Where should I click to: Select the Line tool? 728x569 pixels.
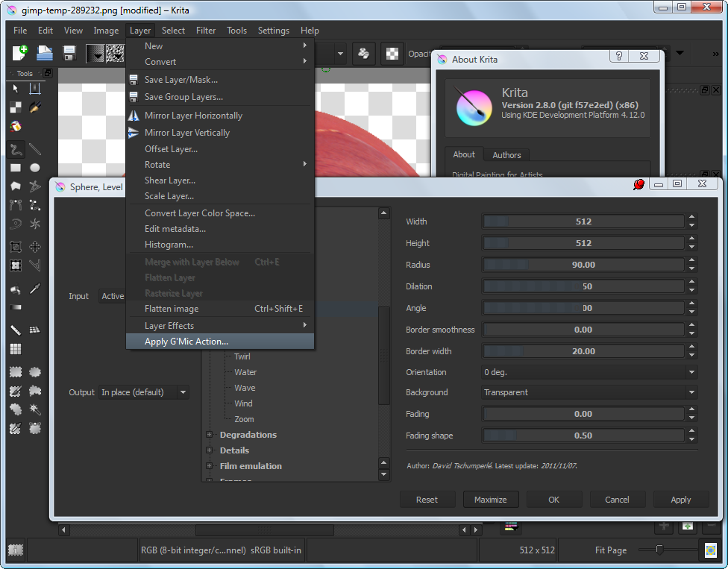click(35, 149)
